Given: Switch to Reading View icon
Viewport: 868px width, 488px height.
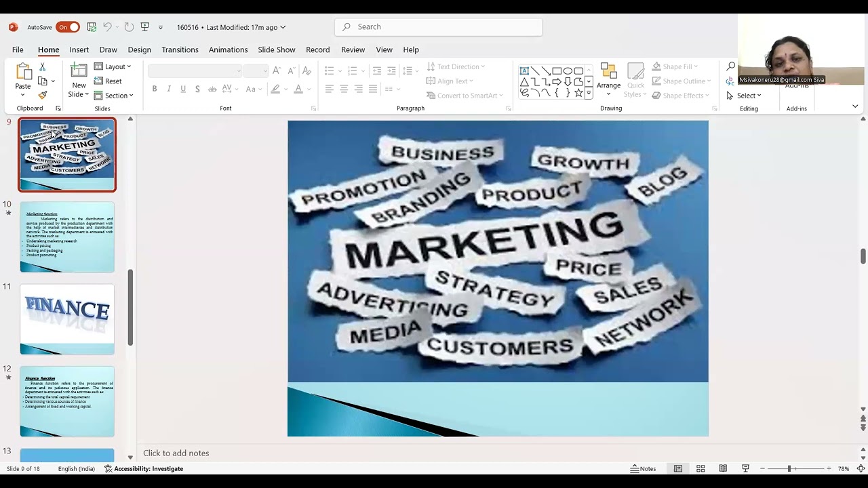Looking at the screenshot, I should click(x=723, y=468).
